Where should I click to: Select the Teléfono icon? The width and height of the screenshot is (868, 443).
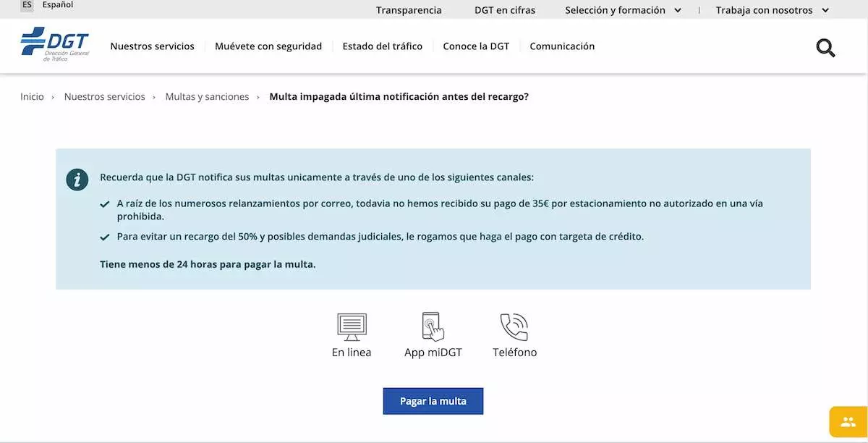[514, 326]
